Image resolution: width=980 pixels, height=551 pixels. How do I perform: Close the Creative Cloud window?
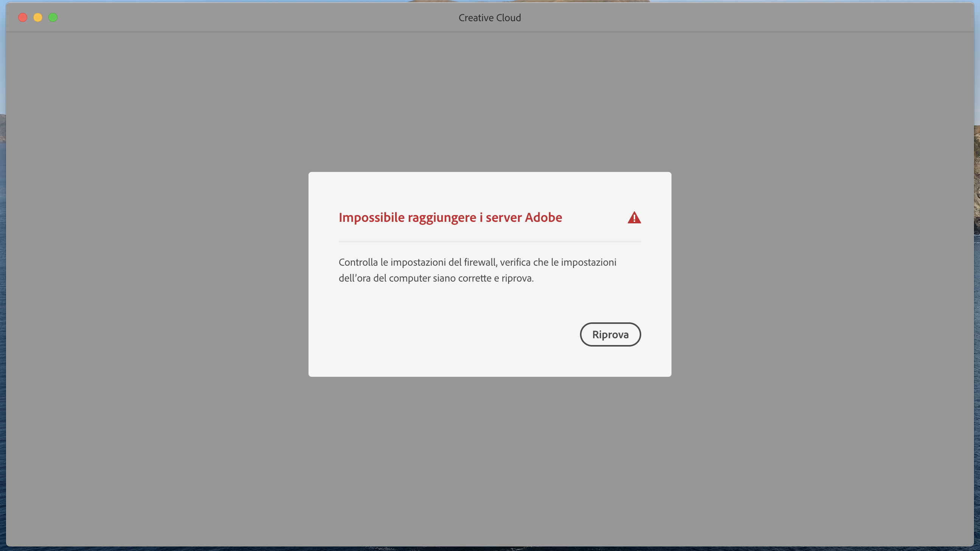23,17
